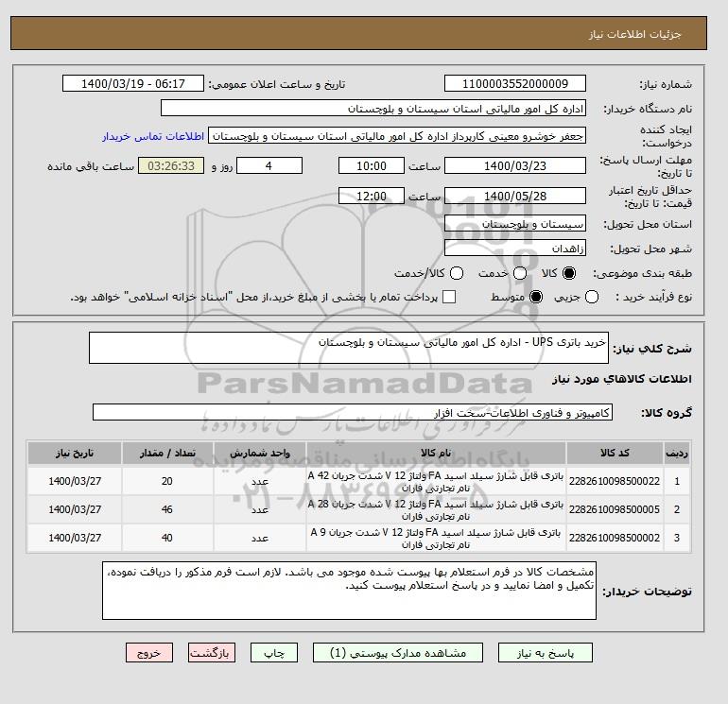Click the طبقه بندی موضوعی label
The image size is (728, 704).
[x=643, y=273]
